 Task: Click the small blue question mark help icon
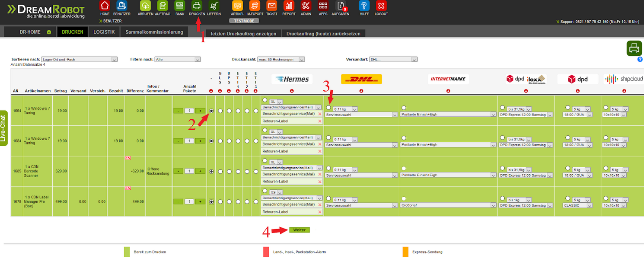640,60
